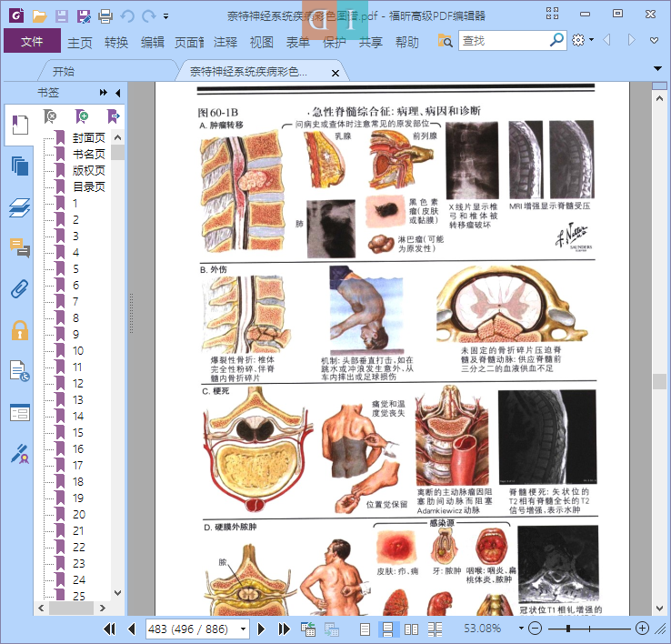Open the Pages thumbnails panel icon
The height and width of the screenshot is (644, 671).
[20, 166]
